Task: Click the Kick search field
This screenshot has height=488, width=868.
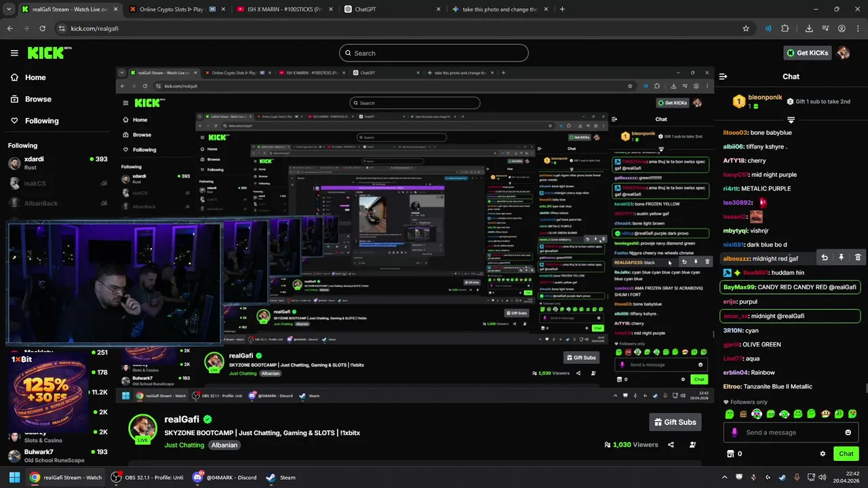Action: (x=434, y=53)
